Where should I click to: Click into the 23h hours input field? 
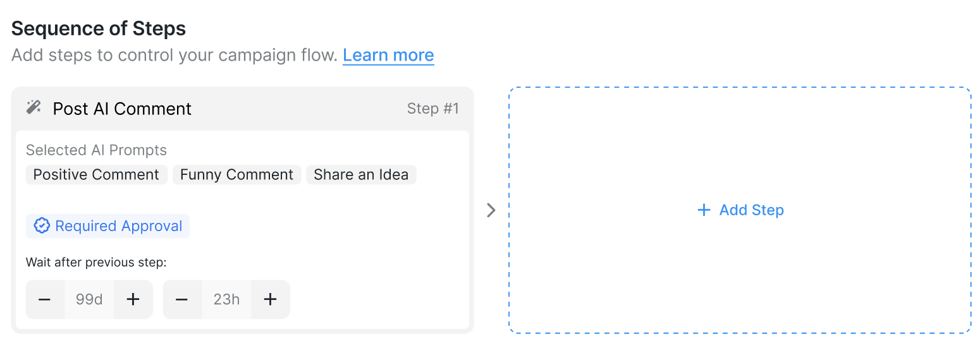pos(226,299)
